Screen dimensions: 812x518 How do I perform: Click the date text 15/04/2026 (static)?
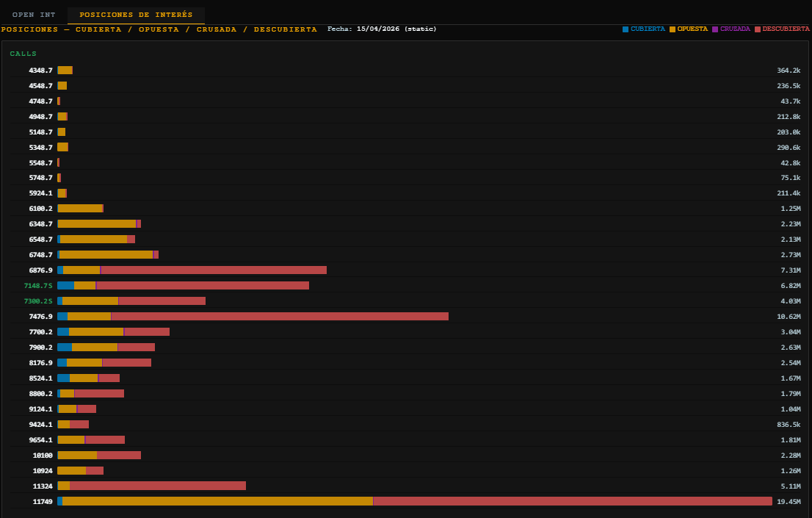[396, 29]
